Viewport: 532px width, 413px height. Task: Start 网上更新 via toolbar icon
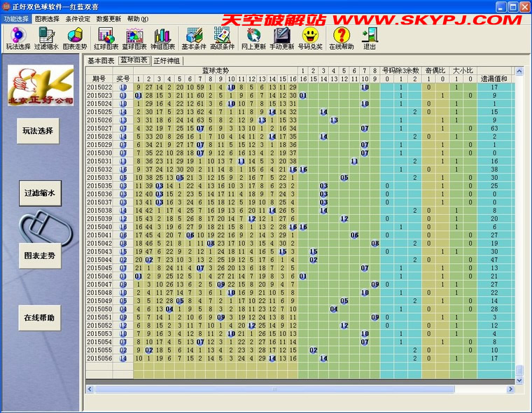253,38
